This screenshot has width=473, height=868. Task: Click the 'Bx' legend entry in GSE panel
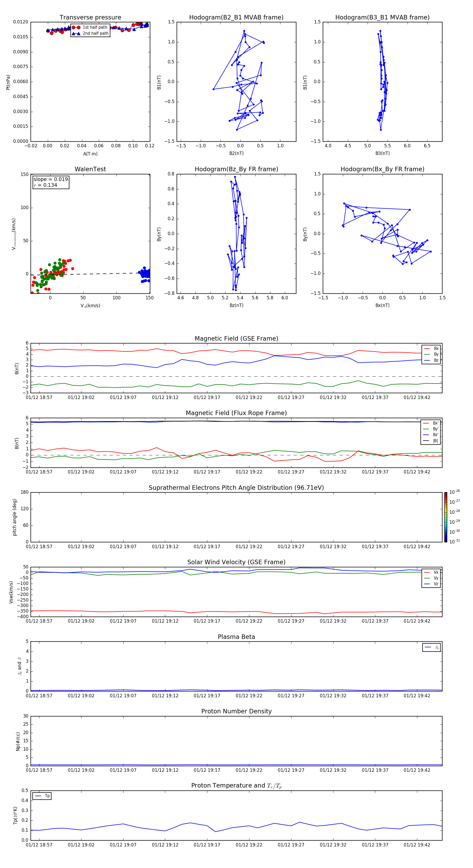[431, 349]
